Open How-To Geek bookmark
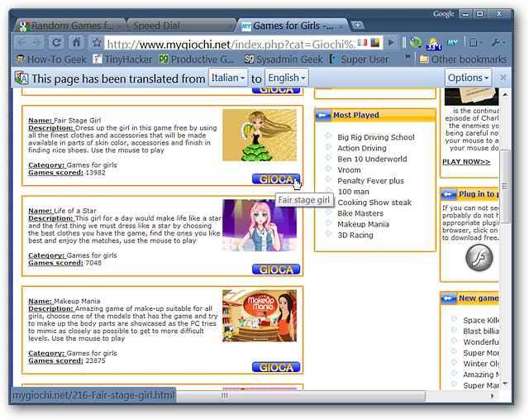Viewport: 529px width, 420px height. [51, 60]
